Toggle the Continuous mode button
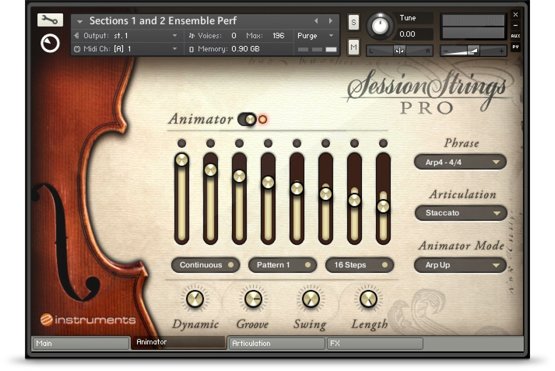 (x=206, y=265)
